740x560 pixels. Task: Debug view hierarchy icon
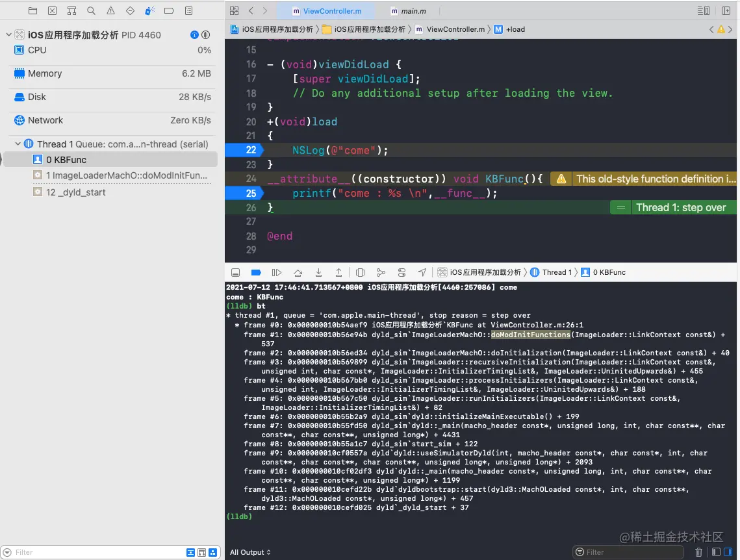360,272
